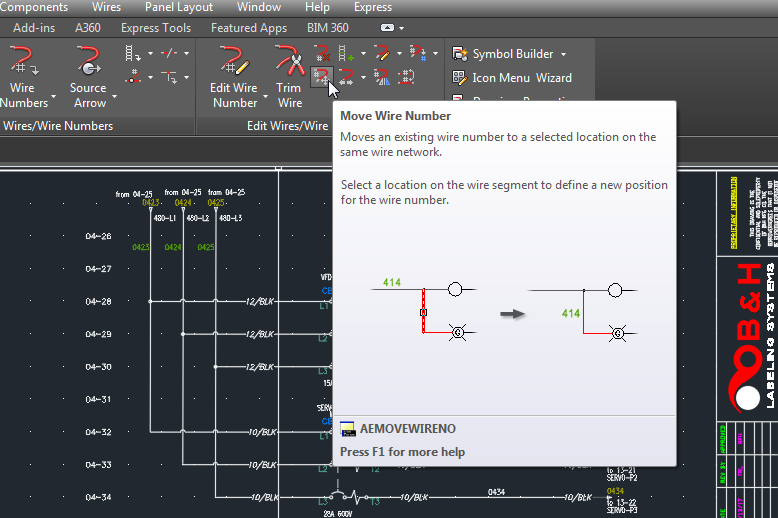Switch to the Express Tools ribbon tab

(156, 28)
